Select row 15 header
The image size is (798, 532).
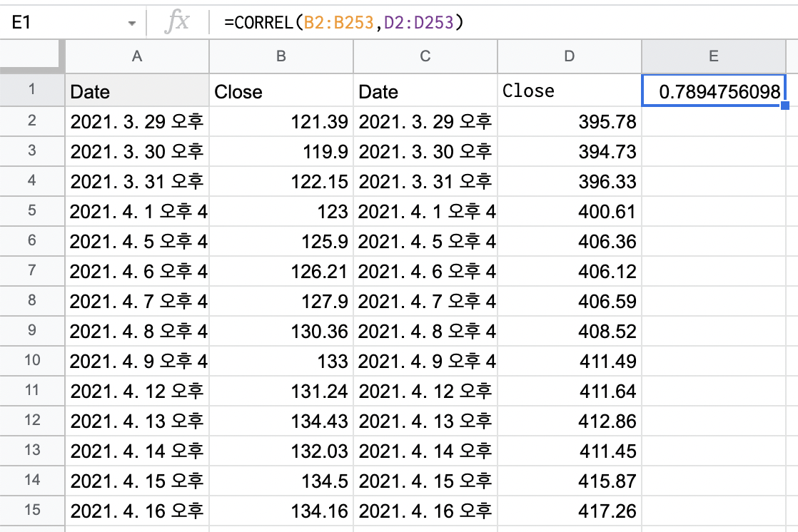[32, 510]
